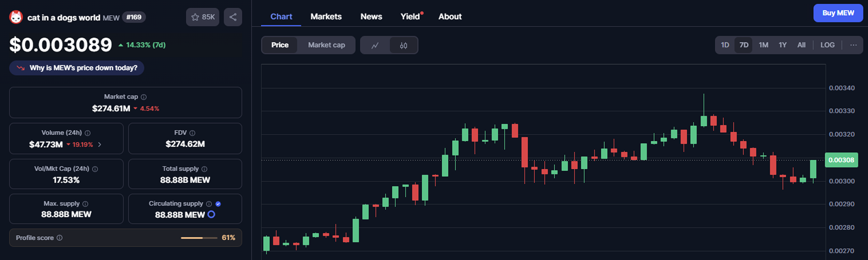Image resolution: width=868 pixels, height=260 pixels.
Task: Click the star watchlist button
Action: (203, 17)
